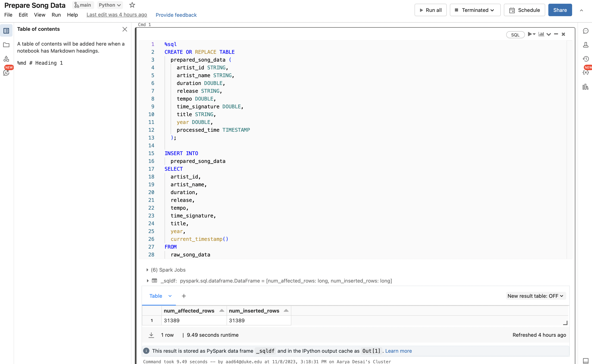Sort the num_affected_rows column
592x364 pixels.
(221, 311)
